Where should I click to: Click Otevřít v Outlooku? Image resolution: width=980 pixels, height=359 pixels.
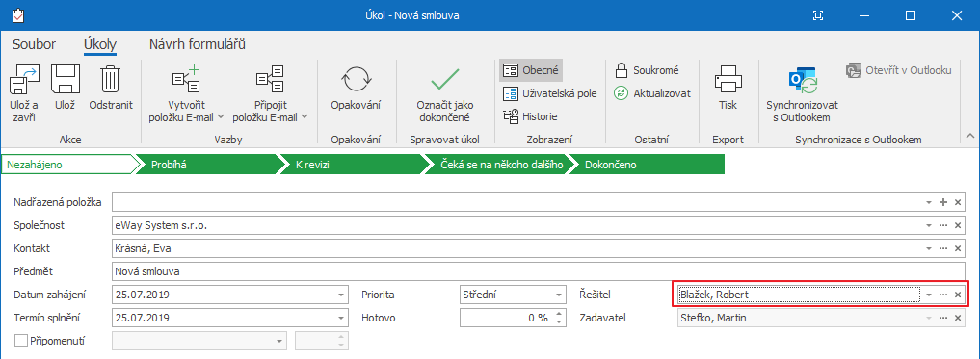point(899,70)
